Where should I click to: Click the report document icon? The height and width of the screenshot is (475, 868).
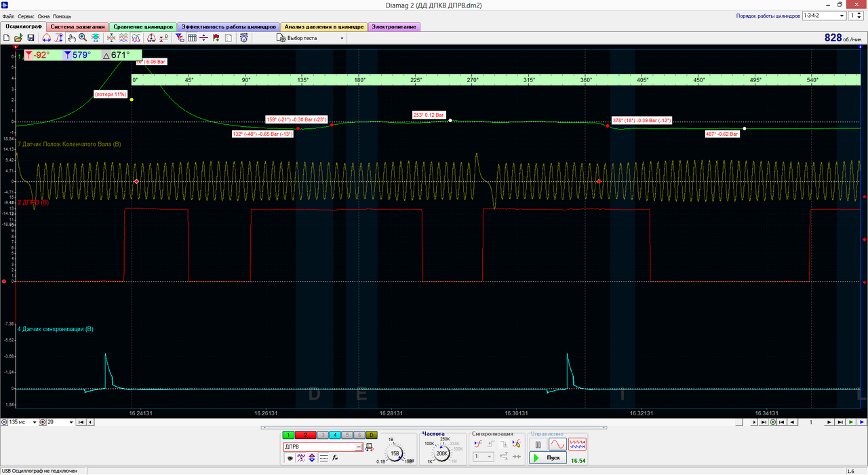tap(229, 38)
